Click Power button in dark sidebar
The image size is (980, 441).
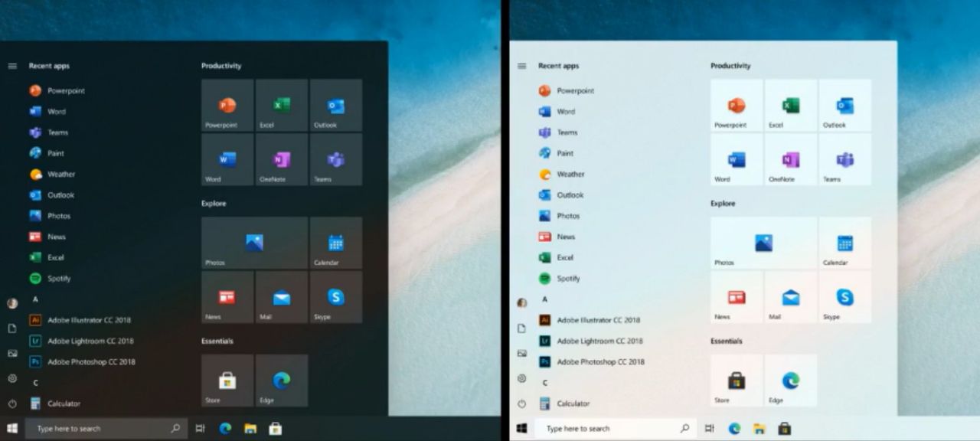pyautogui.click(x=12, y=403)
